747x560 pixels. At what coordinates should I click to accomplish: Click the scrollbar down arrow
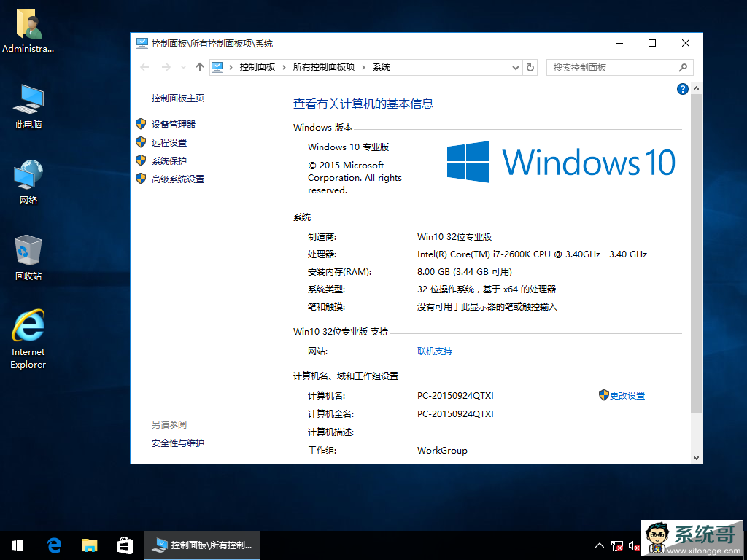click(696, 458)
